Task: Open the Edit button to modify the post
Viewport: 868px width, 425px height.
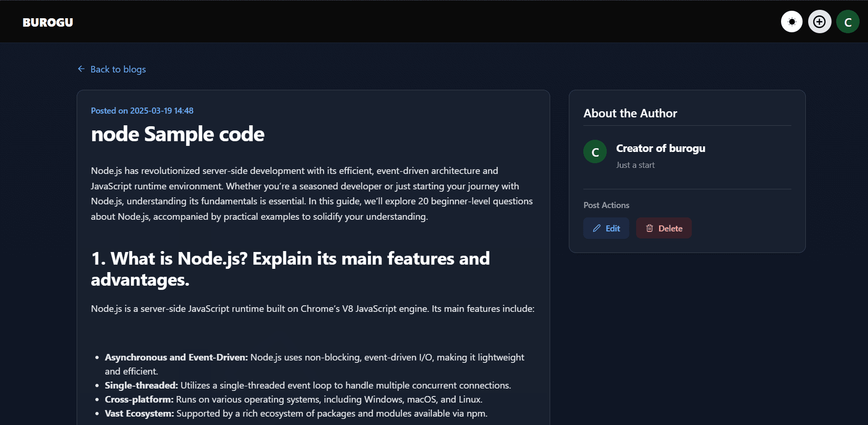Action: [x=606, y=228]
